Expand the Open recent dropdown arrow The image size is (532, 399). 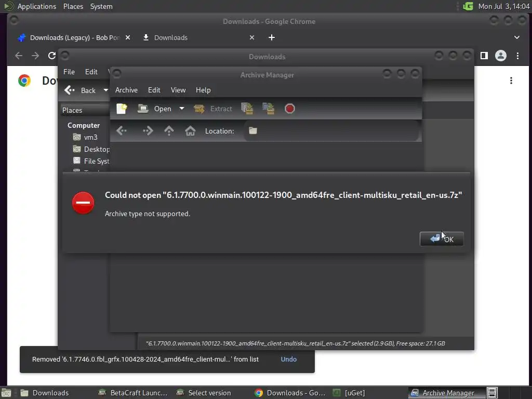pyautogui.click(x=182, y=109)
